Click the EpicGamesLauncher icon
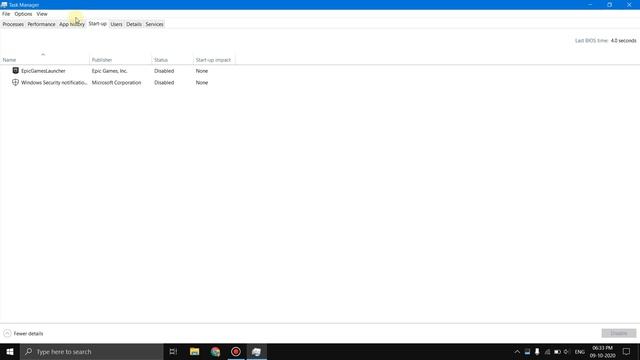640x360 pixels. 16,71
